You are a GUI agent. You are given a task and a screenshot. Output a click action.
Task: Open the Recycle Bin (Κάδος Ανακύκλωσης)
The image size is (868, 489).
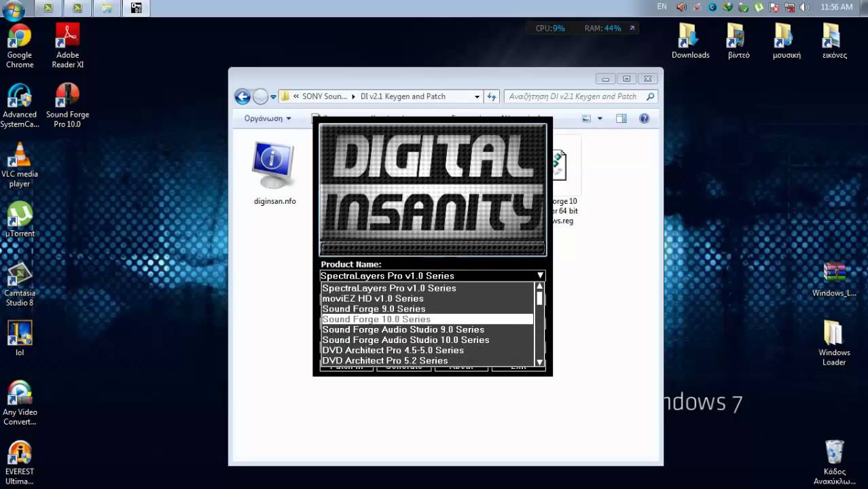[834, 463]
